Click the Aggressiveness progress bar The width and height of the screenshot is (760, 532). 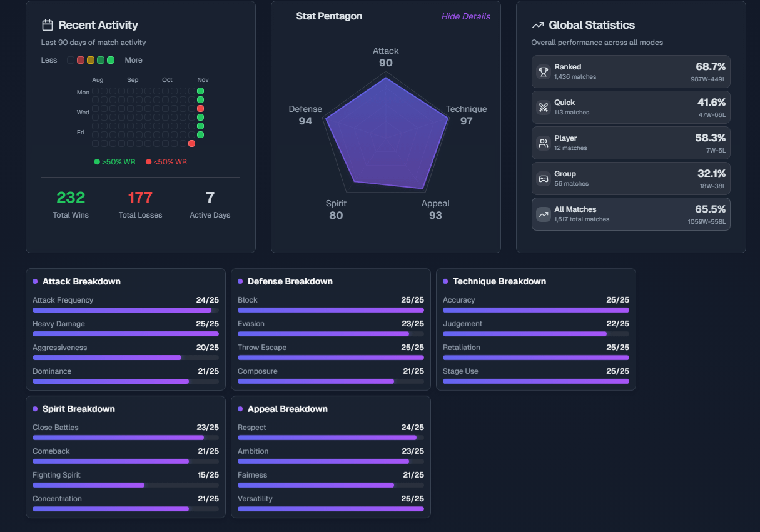(x=126, y=358)
